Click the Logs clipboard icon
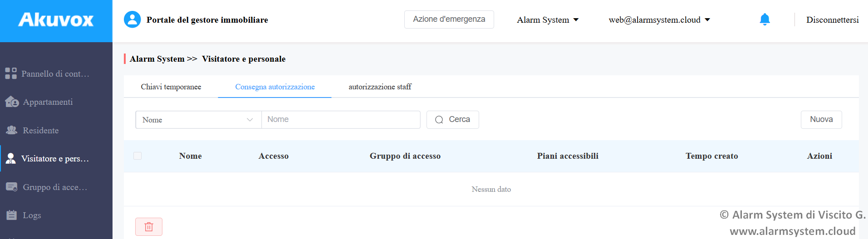 click(12, 215)
